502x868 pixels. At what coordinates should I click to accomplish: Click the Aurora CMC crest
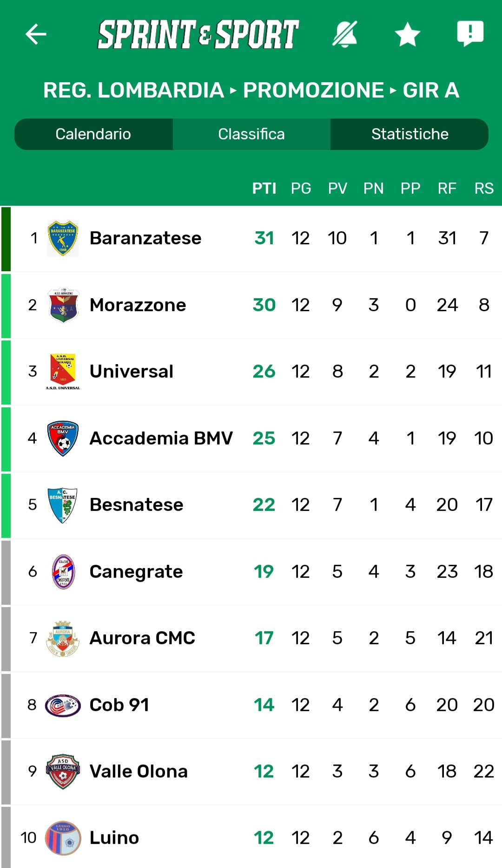[x=63, y=638]
